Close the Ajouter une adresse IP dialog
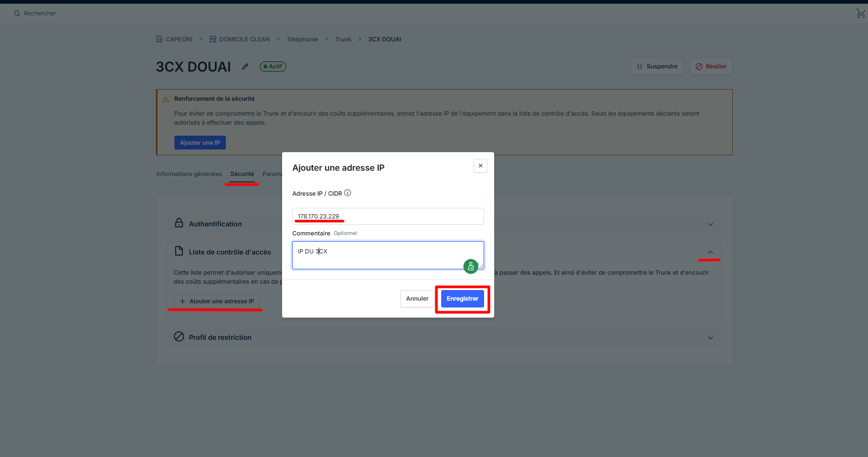This screenshot has height=457, width=868. coord(480,166)
